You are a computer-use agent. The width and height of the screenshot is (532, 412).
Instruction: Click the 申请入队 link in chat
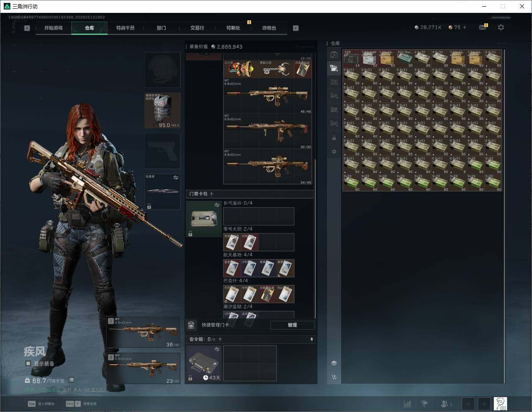click(95, 390)
